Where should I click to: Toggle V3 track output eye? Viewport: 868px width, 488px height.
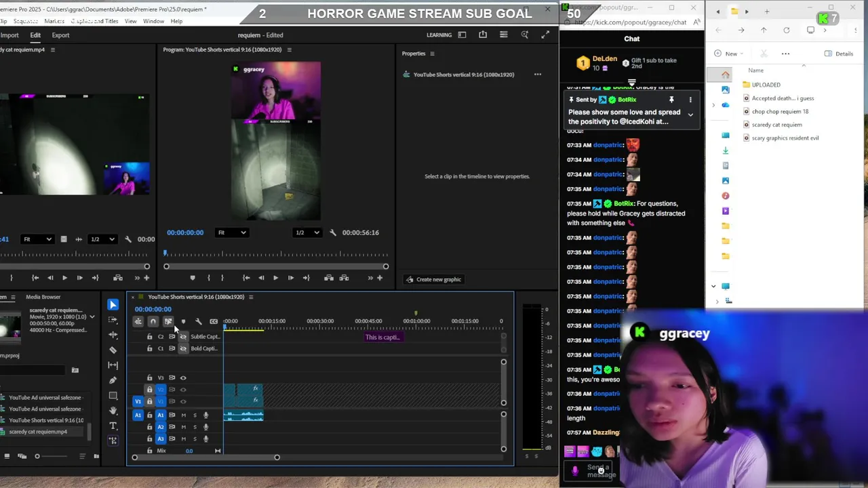tap(183, 378)
